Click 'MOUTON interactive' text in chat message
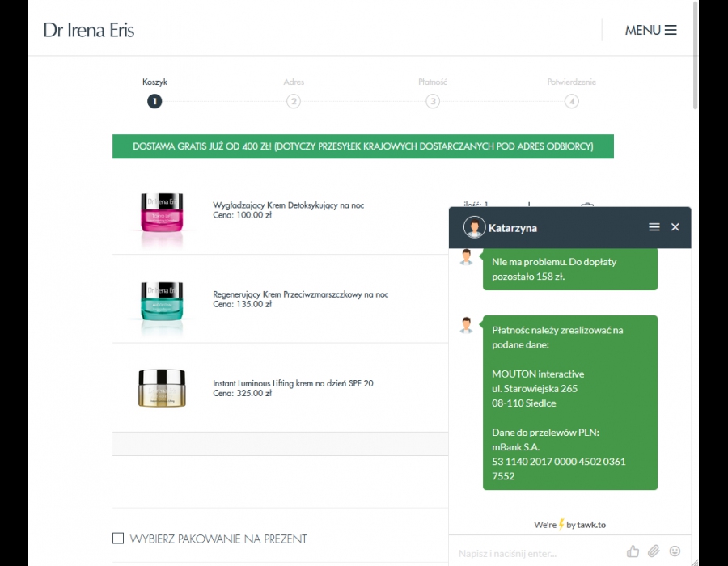 pyautogui.click(x=538, y=374)
